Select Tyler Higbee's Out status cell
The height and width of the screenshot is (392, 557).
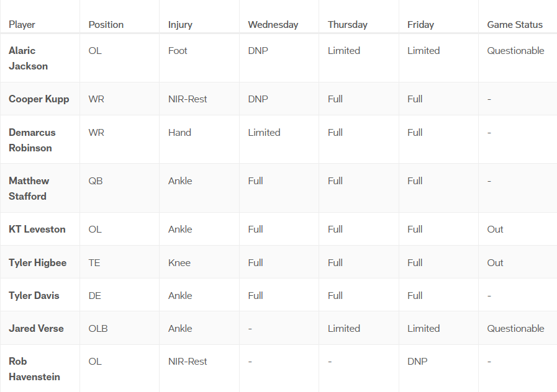click(x=495, y=263)
